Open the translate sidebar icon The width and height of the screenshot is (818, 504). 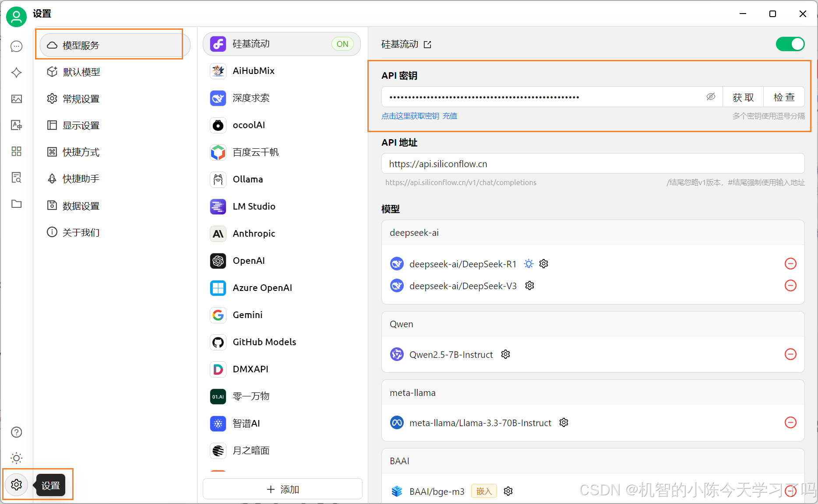[x=17, y=125]
